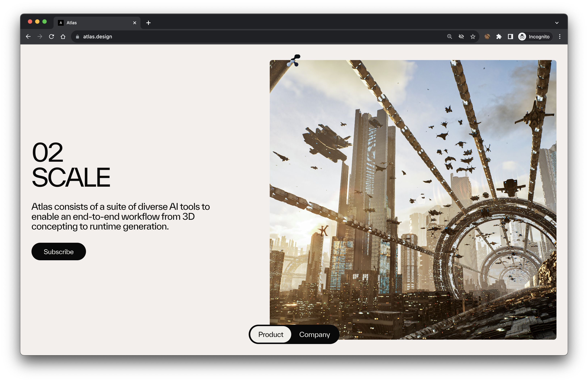Screen dimensions: 588x382
Task: Reload the atlas.design page
Action: [x=51, y=37]
